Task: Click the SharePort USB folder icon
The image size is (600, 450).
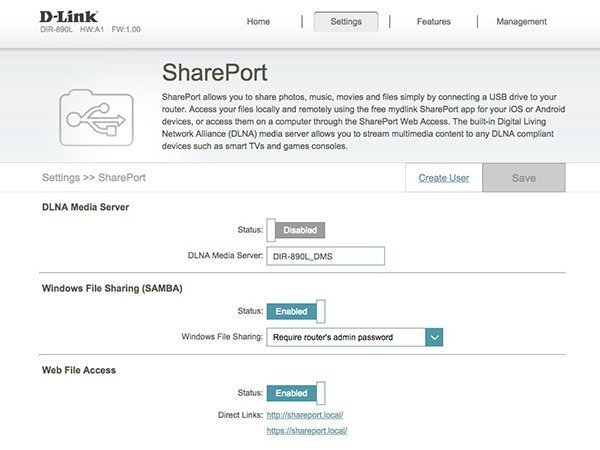Action: (x=96, y=117)
